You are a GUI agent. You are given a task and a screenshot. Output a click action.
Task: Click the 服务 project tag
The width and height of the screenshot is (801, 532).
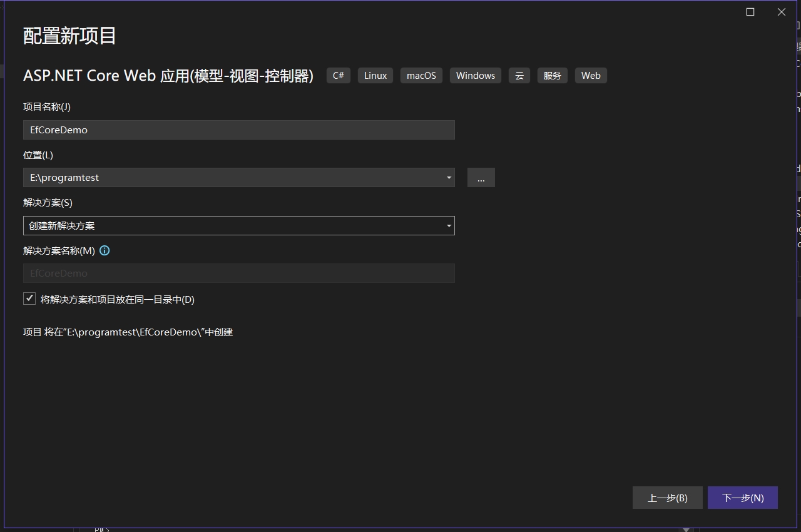point(552,75)
